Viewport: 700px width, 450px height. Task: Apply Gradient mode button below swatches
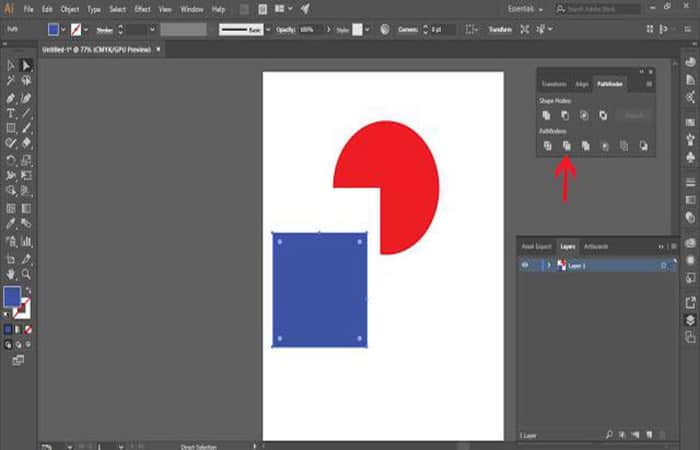(x=18, y=329)
